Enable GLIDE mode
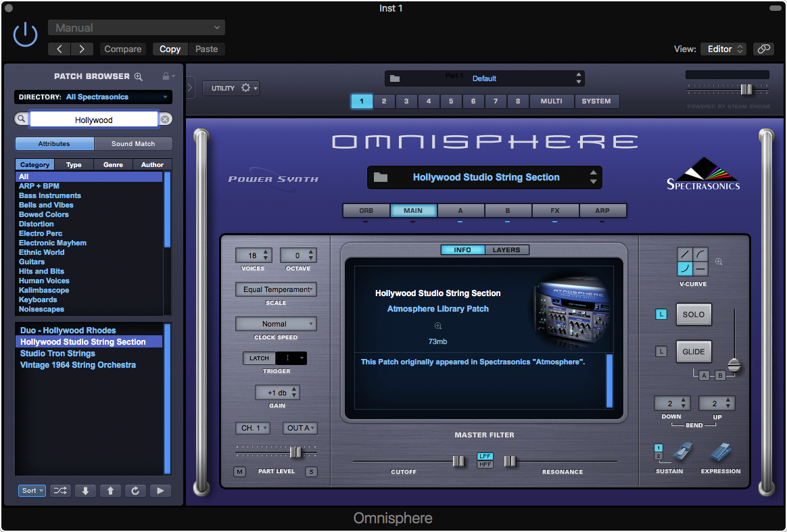 694,352
